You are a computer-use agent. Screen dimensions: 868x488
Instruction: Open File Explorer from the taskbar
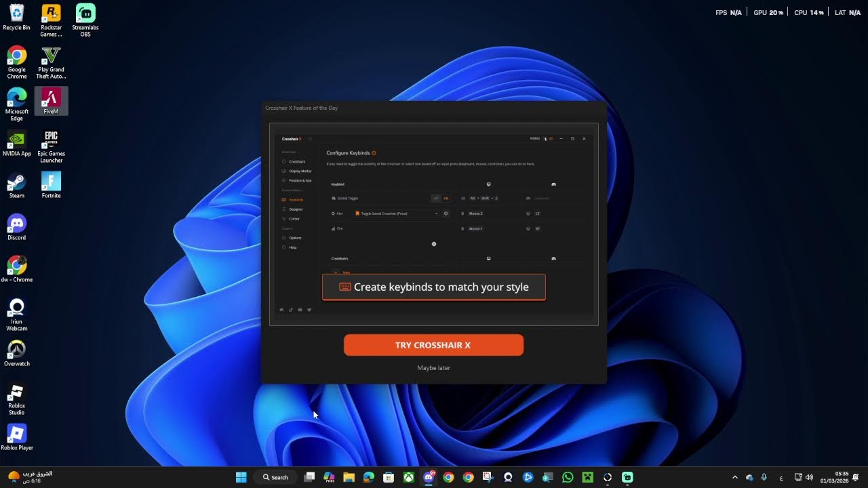coord(349,477)
